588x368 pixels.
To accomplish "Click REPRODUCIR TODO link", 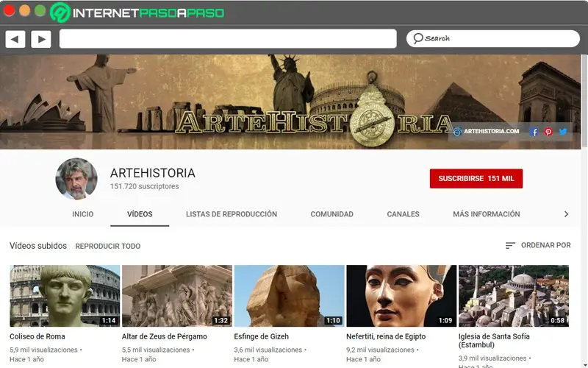I will click(108, 247).
